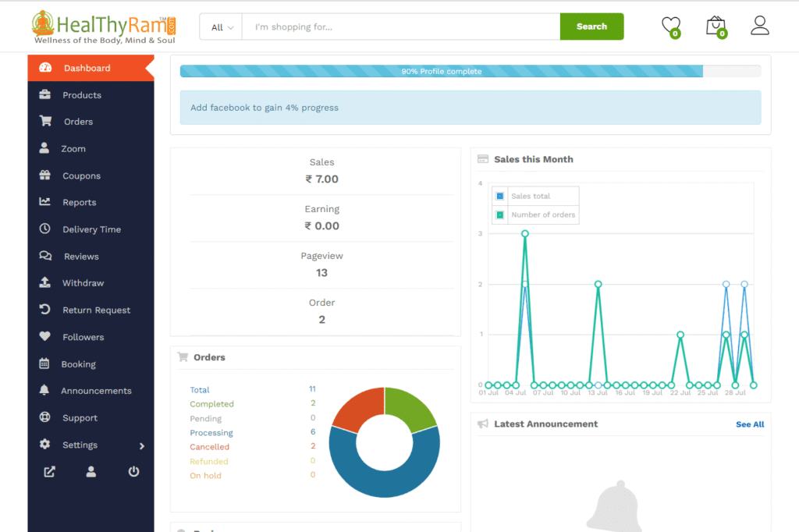
Task: Go to Products menu item
Action: pyautogui.click(x=91, y=95)
